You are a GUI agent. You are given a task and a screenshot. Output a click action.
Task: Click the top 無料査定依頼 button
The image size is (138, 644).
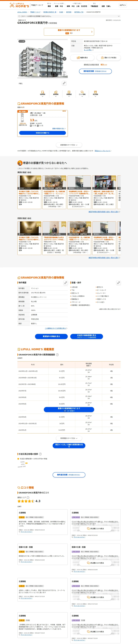95,71
